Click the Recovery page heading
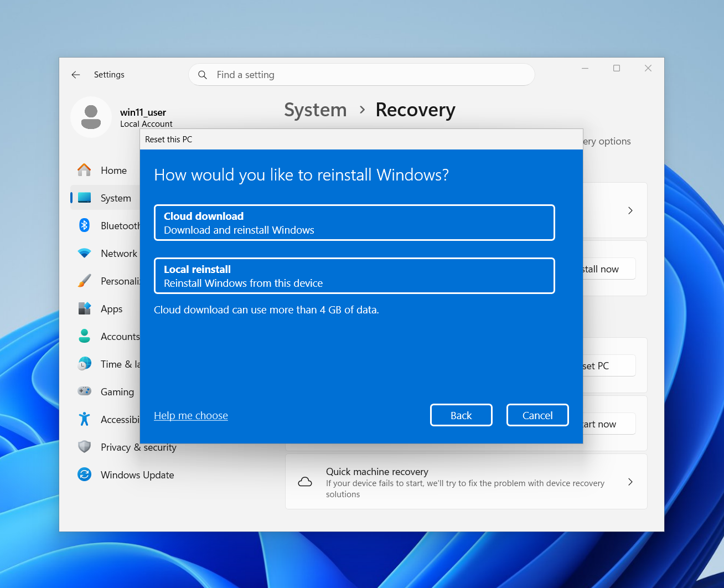 [415, 110]
